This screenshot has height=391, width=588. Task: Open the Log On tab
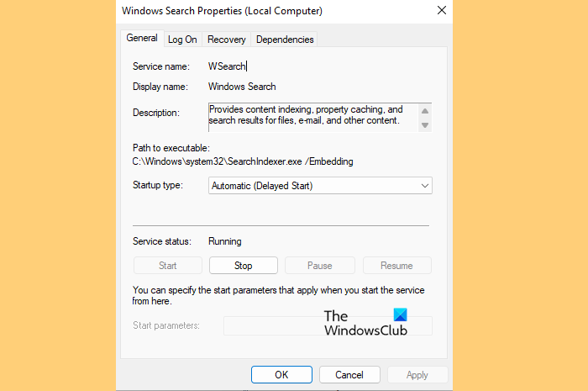tap(182, 40)
